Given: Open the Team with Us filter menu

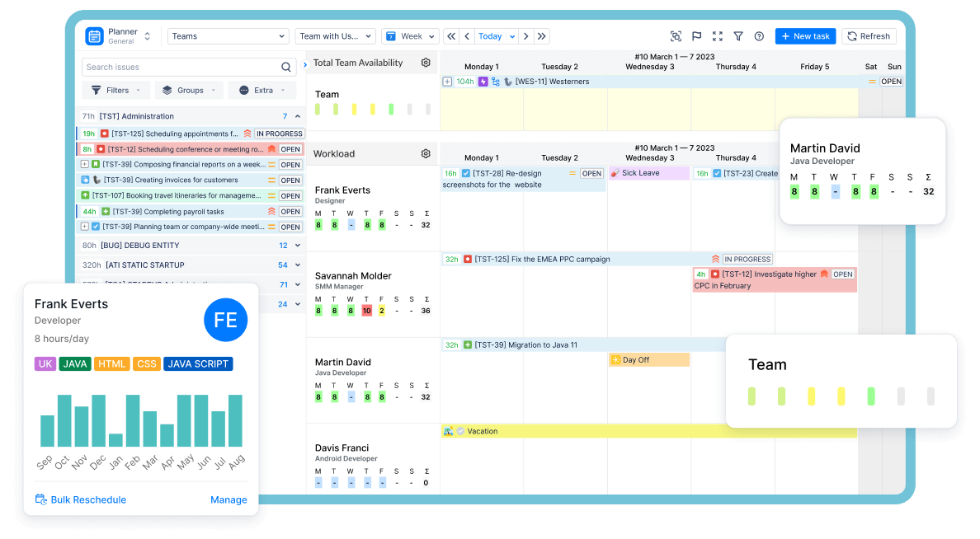Looking at the screenshot, I should pos(335,35).
